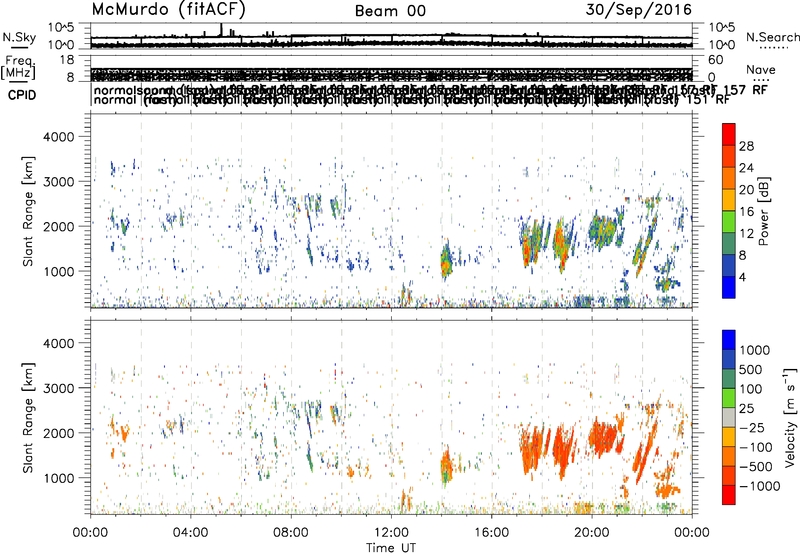Click the 'Time UT' axis title
This screenshot has width=800, height=554.
point(391,547)
